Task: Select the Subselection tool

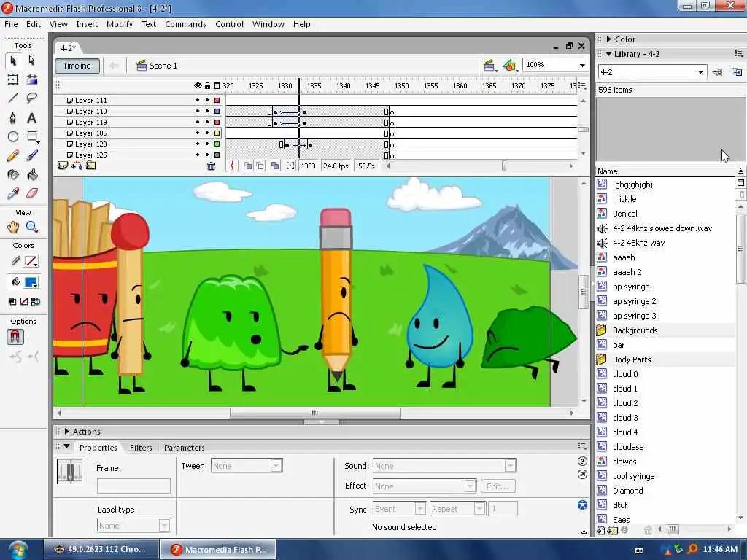Action: tap(31, 61)
